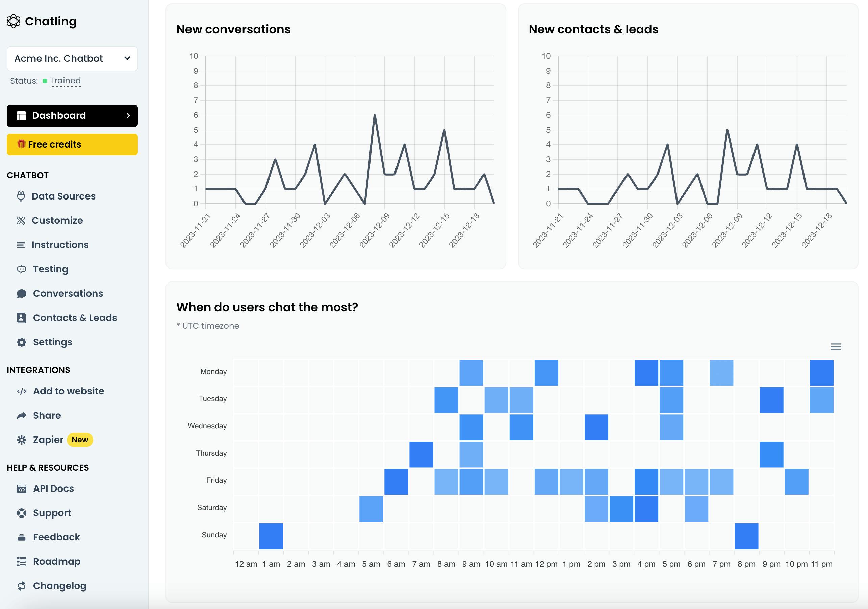Click the Data Sources icon in sidebar

(x=22, y=196)
